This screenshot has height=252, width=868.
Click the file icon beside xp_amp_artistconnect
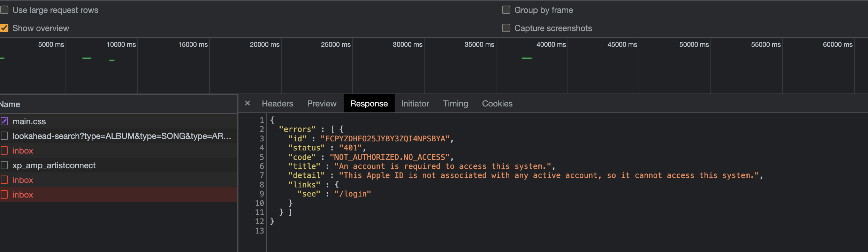[4, 165]
